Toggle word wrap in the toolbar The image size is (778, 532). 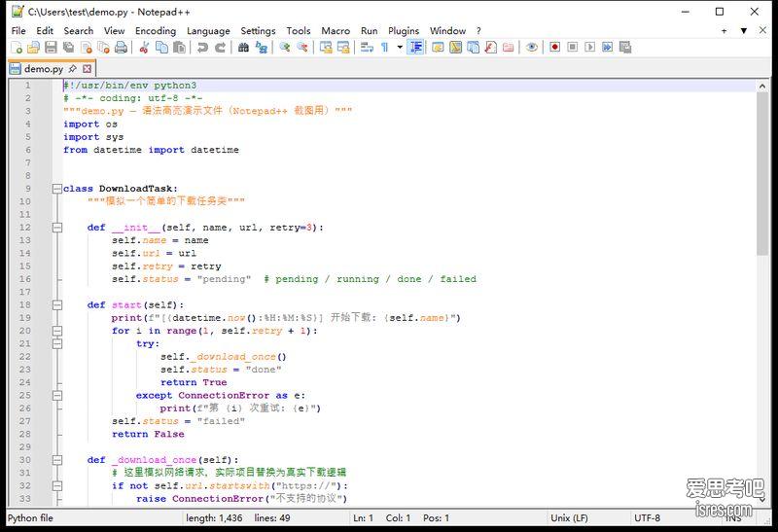[x=367, y=47]
